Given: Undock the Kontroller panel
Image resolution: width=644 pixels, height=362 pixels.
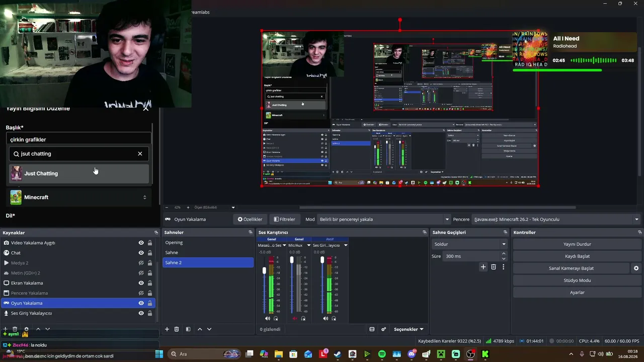Looking at the screenshot, I should pos(639,232).
